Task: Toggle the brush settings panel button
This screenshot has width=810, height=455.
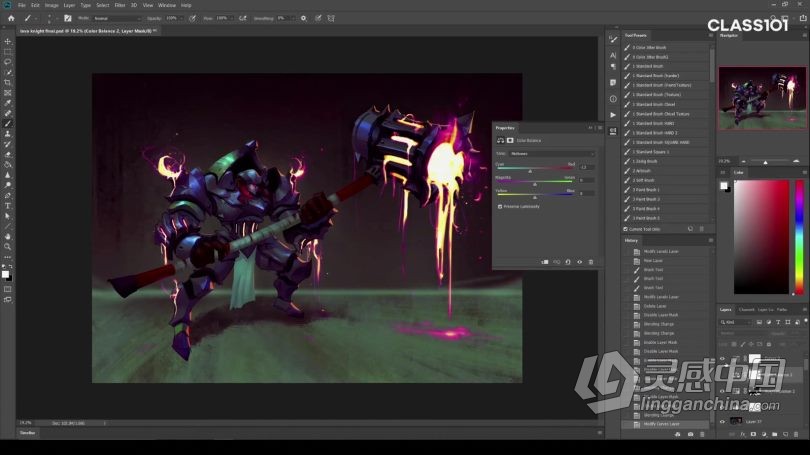Action: [67, 18]
